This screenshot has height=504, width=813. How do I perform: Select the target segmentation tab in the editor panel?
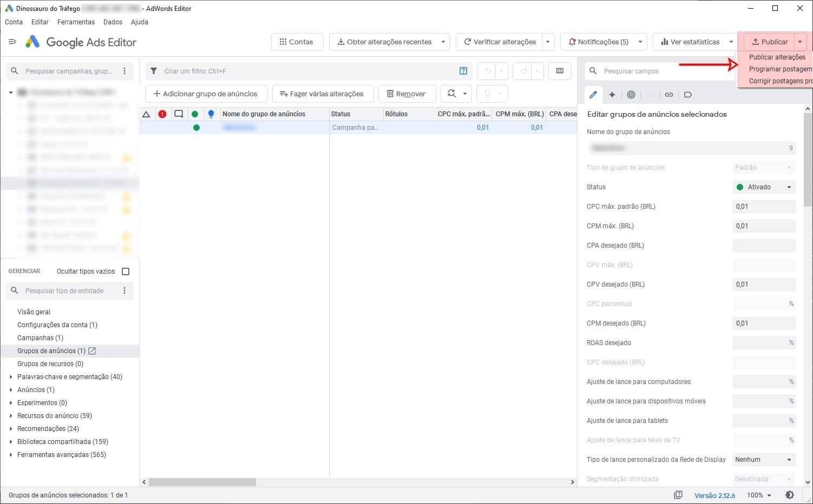tap(631, 95)
